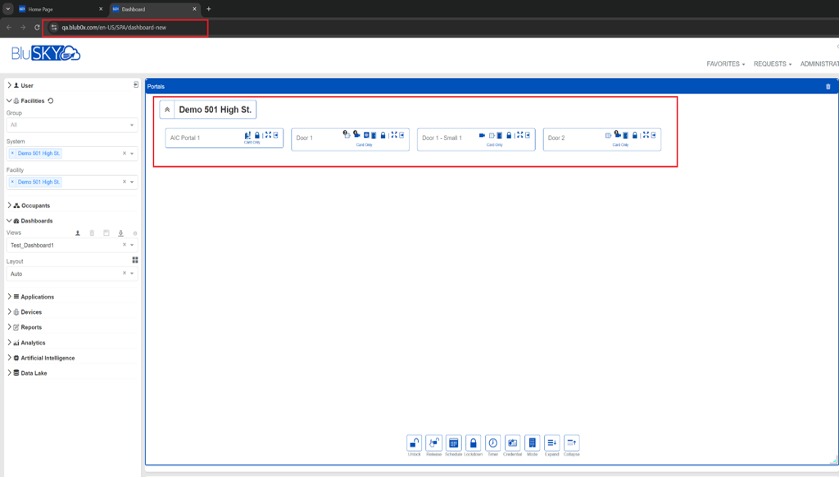The height and width of the screenshot is (478, 840).
Task: Open the FAVORITES menu
Action: pos(725,63)
